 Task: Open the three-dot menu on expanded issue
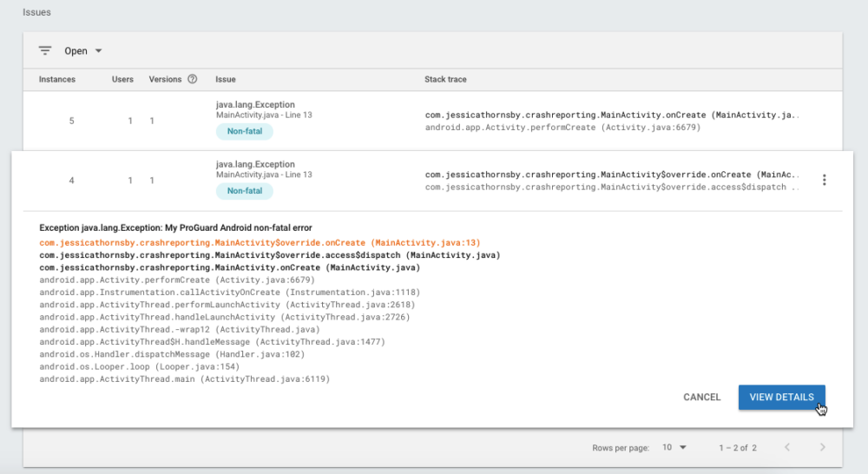pyautogui.click(x=824, y=180)
